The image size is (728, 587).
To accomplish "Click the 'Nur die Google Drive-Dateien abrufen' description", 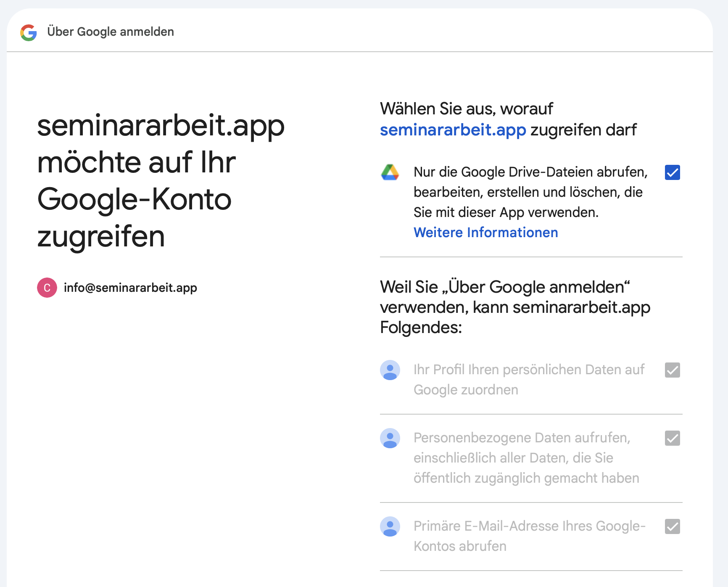I will click(531, 192).
